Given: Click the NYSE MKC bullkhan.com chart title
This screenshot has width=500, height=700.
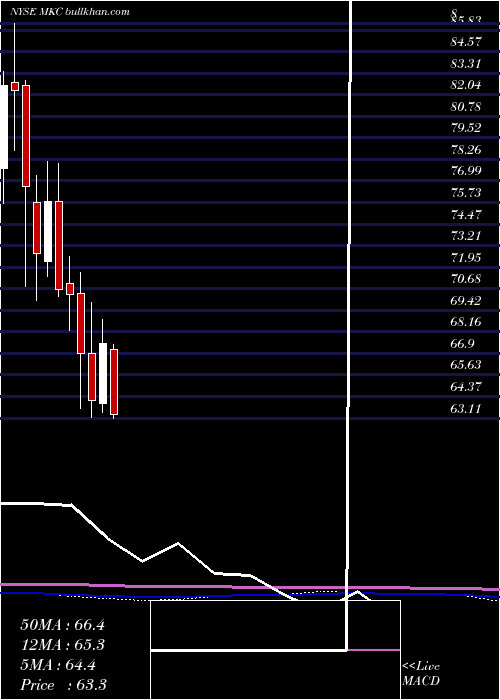Looking at the screenshot, I should 70,12.
